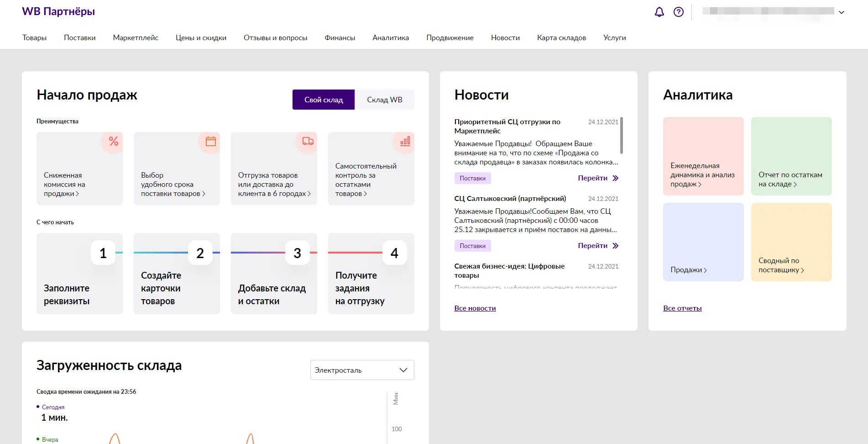Select step 2 Создайте карточки товаров

pos(177,274)
